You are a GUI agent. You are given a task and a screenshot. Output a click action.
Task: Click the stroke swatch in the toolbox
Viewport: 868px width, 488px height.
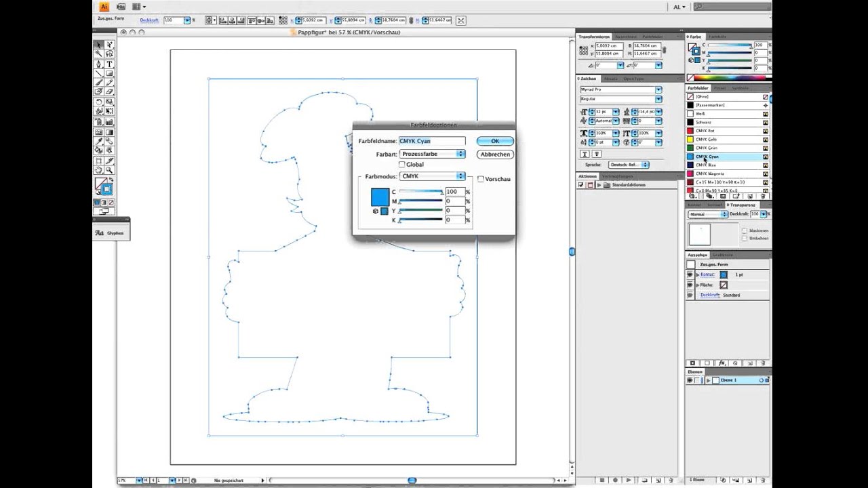click(x=107, y=189)
